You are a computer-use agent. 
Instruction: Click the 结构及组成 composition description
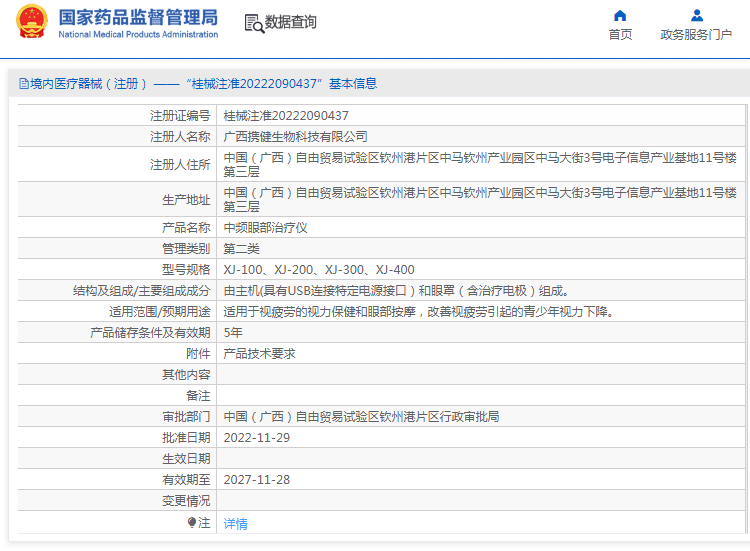click(396, 291)
